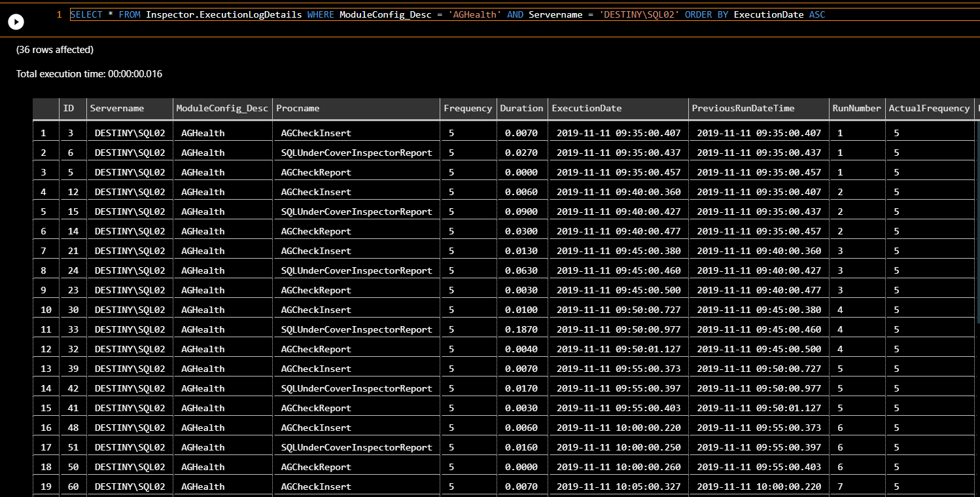Select the ModuleConfig_Desc column header
The image size is (980, 497).
pos(222,109)
